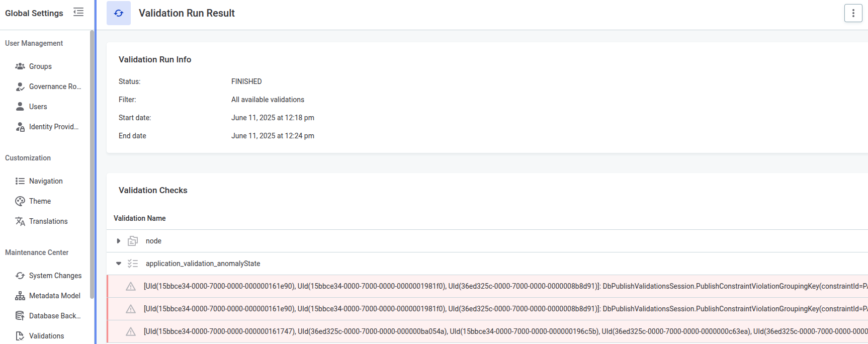868x344 pixels.
Task: Click the end date 'June 11, 2025 at 12:24 pm'
Action: [273, 136]
